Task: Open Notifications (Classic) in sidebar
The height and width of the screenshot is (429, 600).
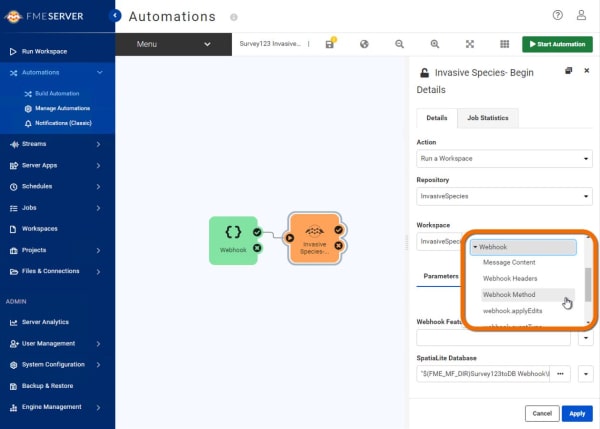Action: (63, 123)
